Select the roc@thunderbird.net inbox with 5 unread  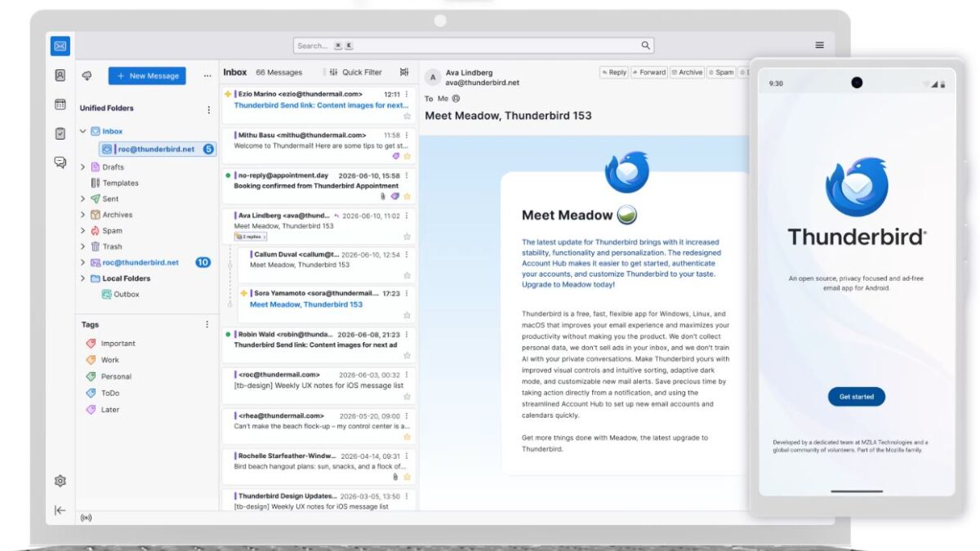[x=158, y=149]
